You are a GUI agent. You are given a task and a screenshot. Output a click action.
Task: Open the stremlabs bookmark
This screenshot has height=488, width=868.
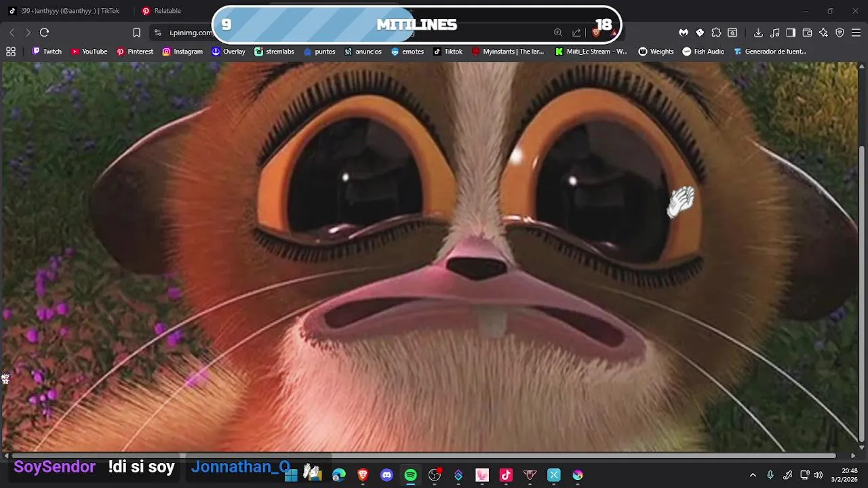(274, 52)
